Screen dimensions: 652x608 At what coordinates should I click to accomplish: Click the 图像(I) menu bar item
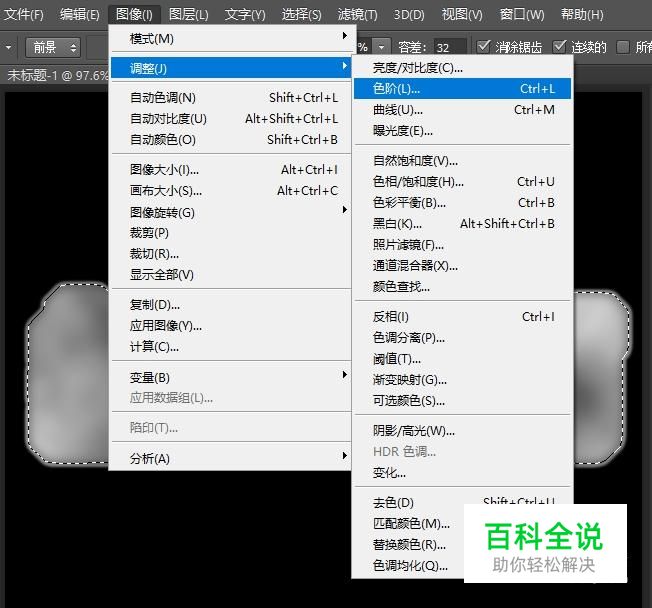click(134, 15)
